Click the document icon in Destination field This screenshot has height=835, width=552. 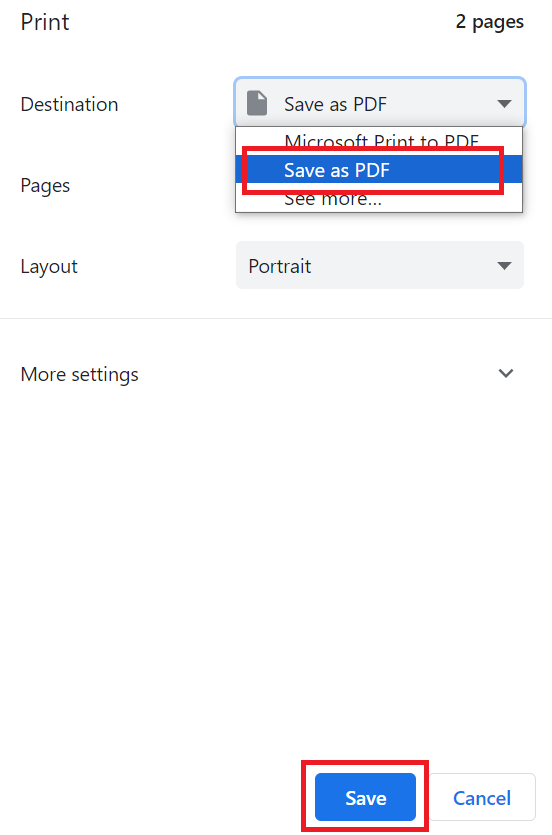[x=257, y=103]
